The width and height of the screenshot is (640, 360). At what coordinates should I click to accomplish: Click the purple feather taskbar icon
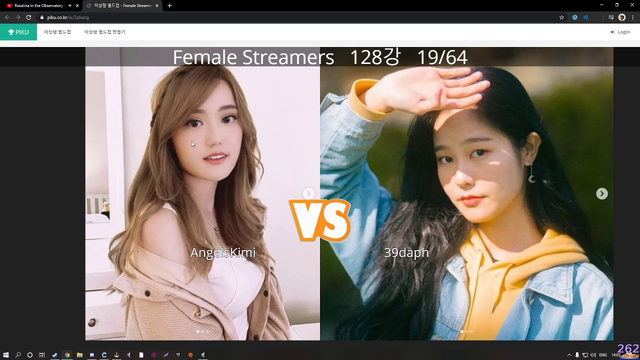(x=166, y=355)
